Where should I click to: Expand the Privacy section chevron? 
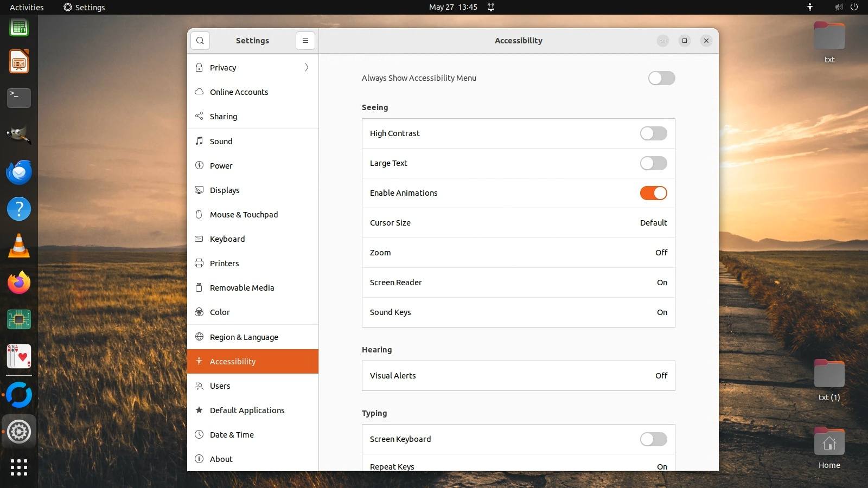307,68
